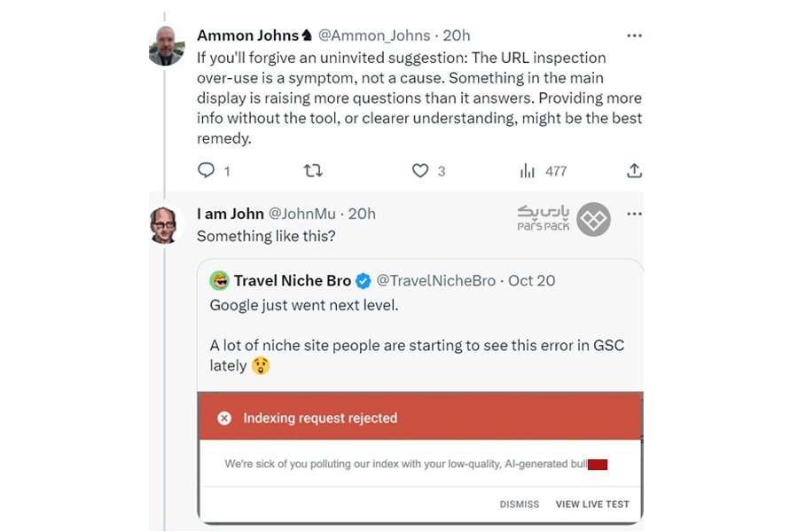798x532 pixels.
Task: Click the Indexing request rejected red banner
Action: (419, 418)
